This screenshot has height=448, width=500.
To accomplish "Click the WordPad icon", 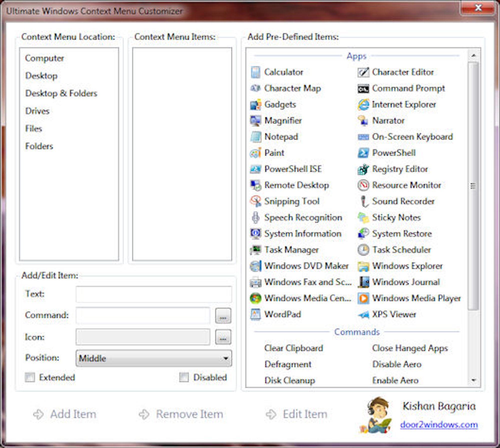I will click(255, 314).
